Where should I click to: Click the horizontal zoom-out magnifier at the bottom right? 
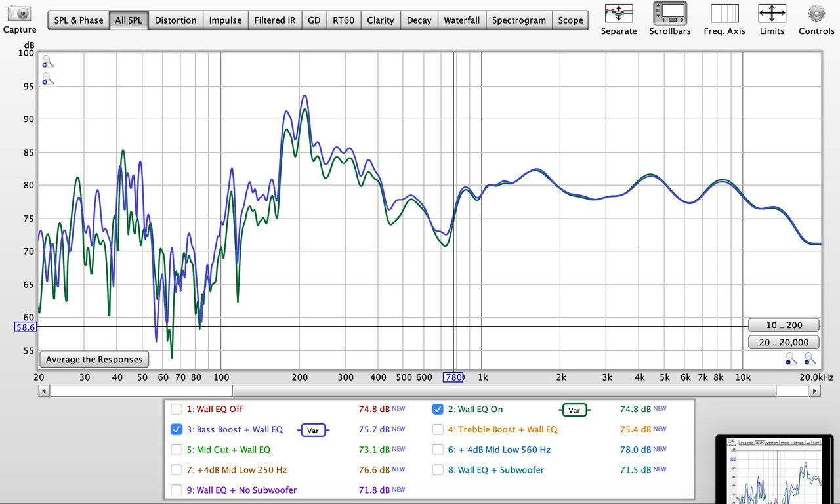point(792,358)
